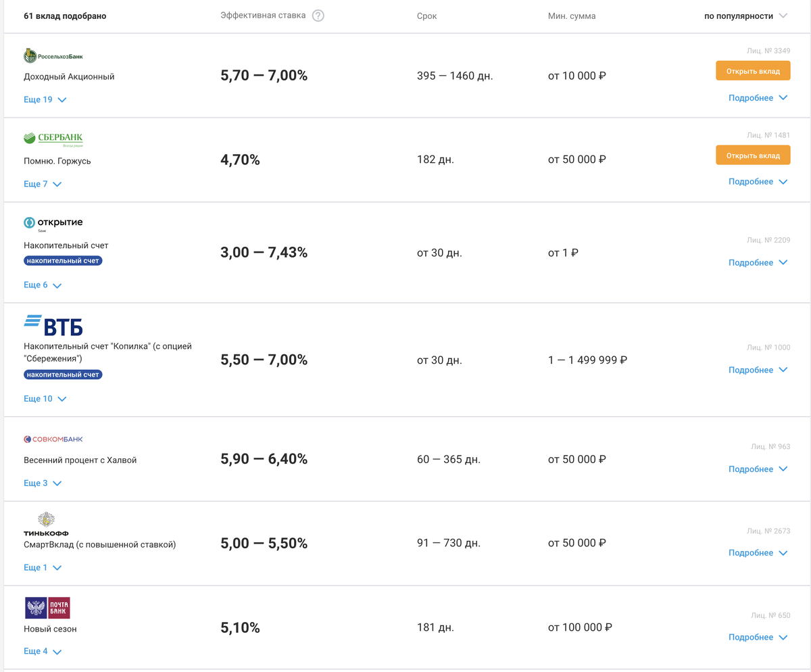Click 'накопительный счет' badge under Otkritie

(63, 261)
